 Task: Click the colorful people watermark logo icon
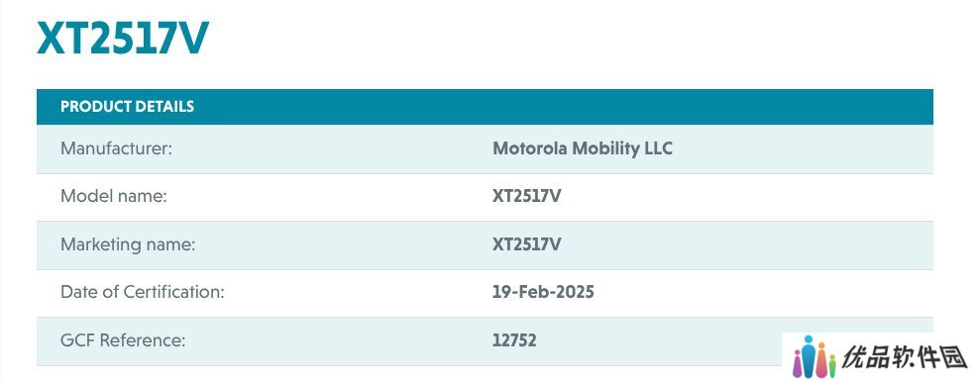[x=815, y=357]
